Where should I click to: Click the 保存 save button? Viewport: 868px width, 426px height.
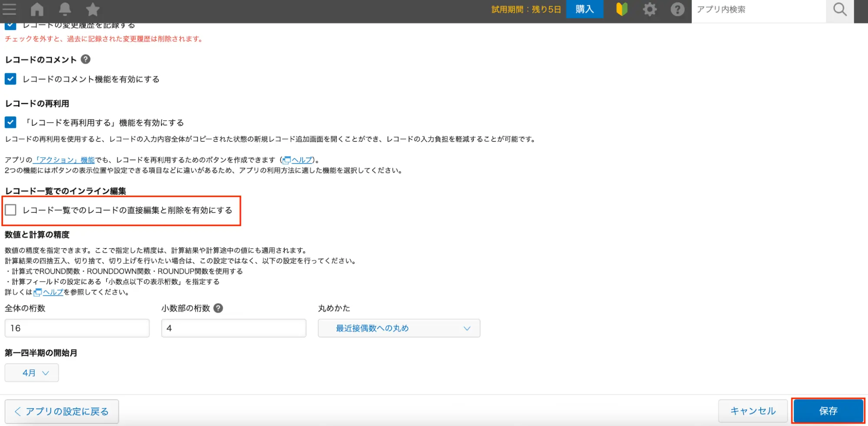pos(828,411)
